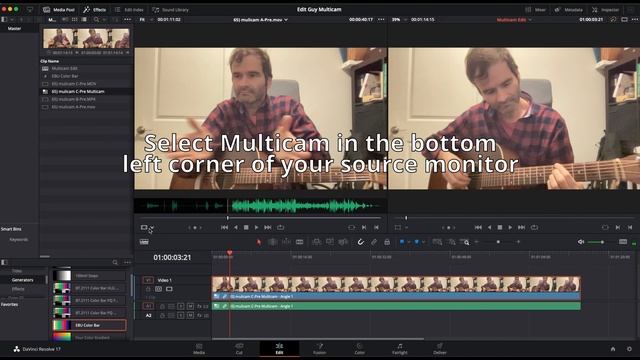Open the Effects panel
The image size is (640, 360).
(x=95, y=9)
